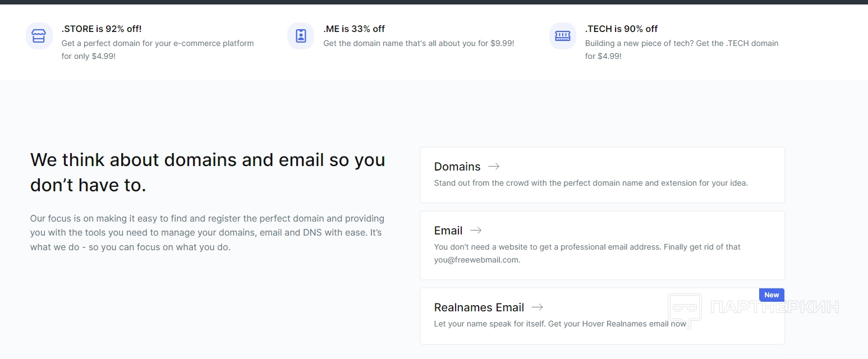
Task: Open the ".STORE is 92% off!" promo
Action: point(102,29)
